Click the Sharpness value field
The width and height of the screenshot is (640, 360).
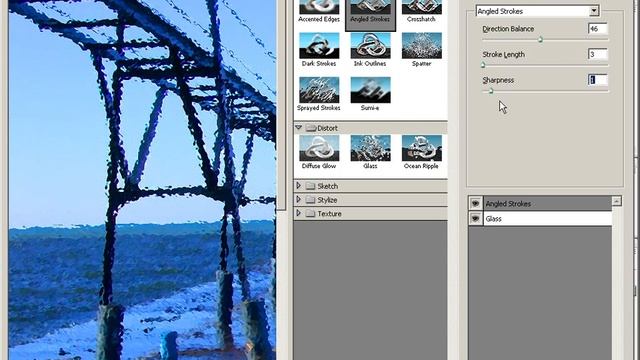point(598,80)
